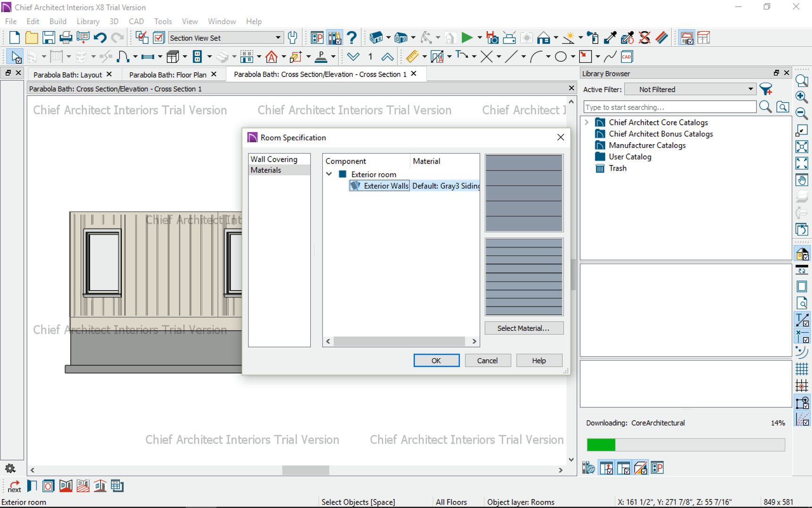Expand Chief Architect Core Catalogs tree
Image resolution: width=812 pixels, height=508 pixels.
pyautogui.click(x=587, y=122)
